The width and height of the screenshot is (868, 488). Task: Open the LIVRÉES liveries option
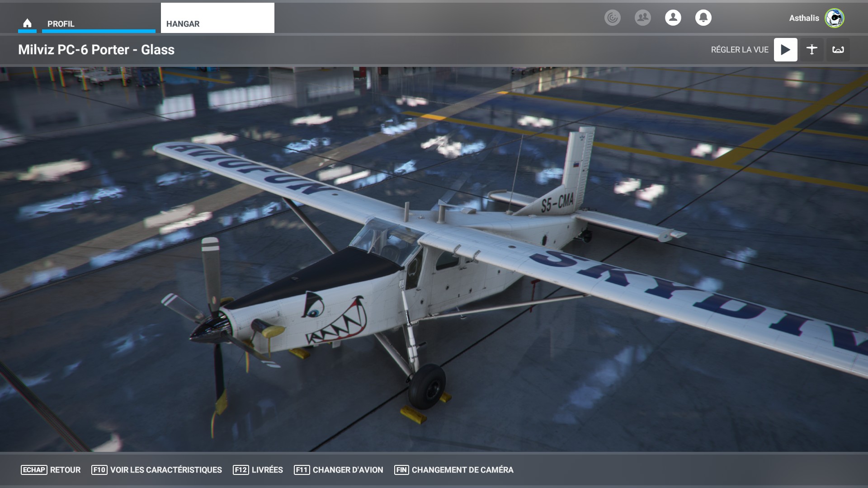[267, 470]
